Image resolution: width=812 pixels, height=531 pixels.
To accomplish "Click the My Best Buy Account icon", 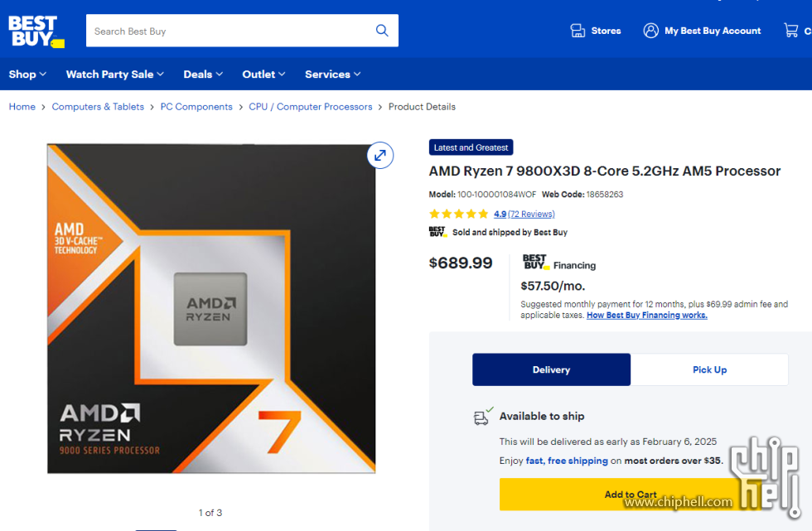I will pos(651,31).
